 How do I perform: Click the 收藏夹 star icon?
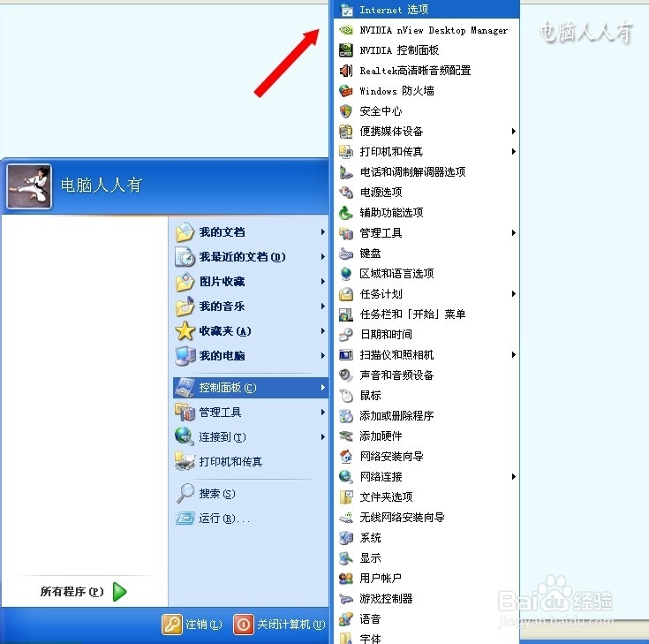click(x=185, y=331)
